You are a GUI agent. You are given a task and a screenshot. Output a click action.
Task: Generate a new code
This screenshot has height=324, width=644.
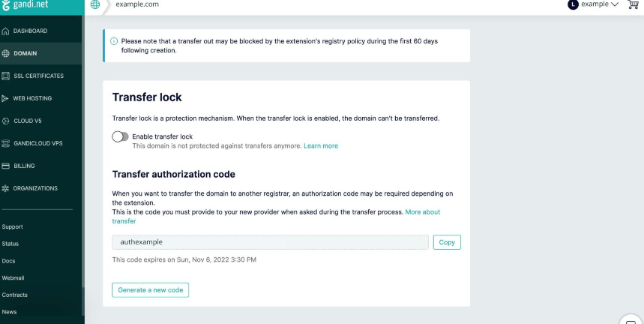tap(150, 289)
